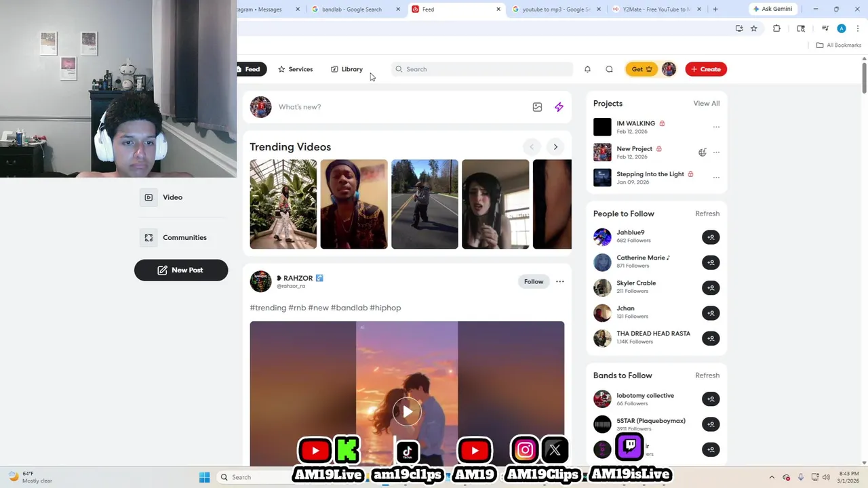Switch to the Y2Mate browser tab
This screenshot has width=868, height=488.
655,9
